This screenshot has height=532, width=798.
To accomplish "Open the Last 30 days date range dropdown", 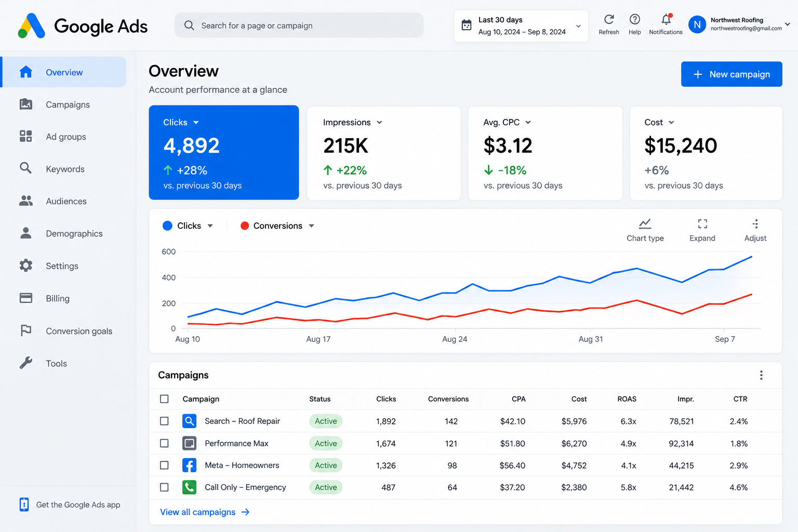I will [521, 25].
